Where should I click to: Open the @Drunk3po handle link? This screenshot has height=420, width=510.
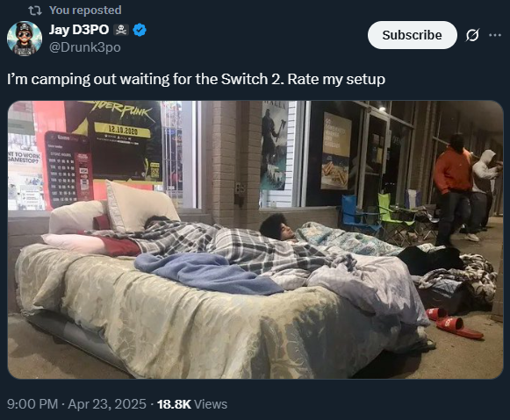(85, 47)
